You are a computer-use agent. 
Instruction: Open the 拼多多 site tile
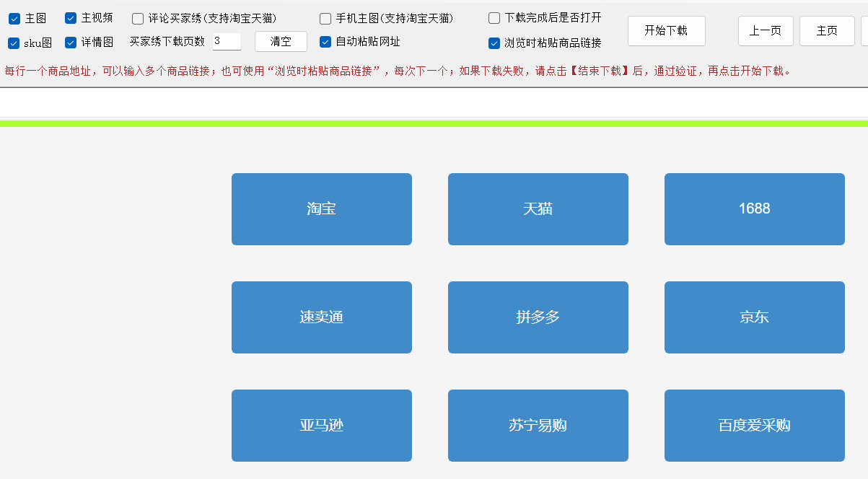pos(538,317)
